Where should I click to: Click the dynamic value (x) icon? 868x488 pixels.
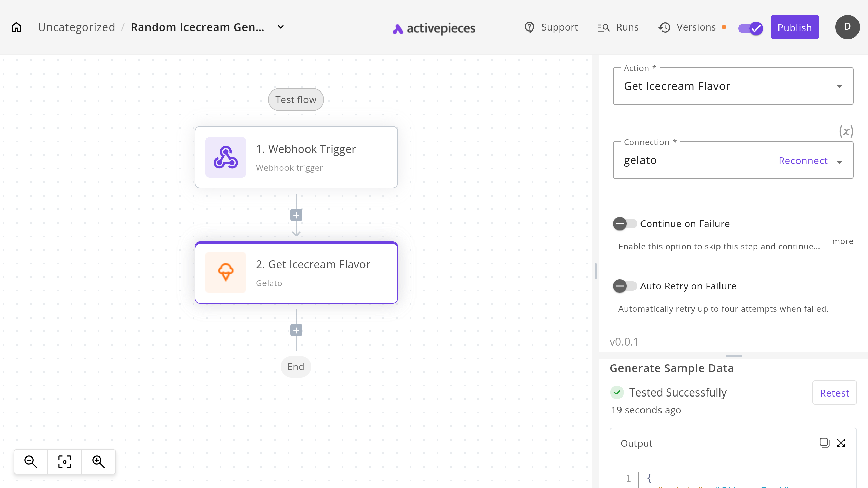846,131
